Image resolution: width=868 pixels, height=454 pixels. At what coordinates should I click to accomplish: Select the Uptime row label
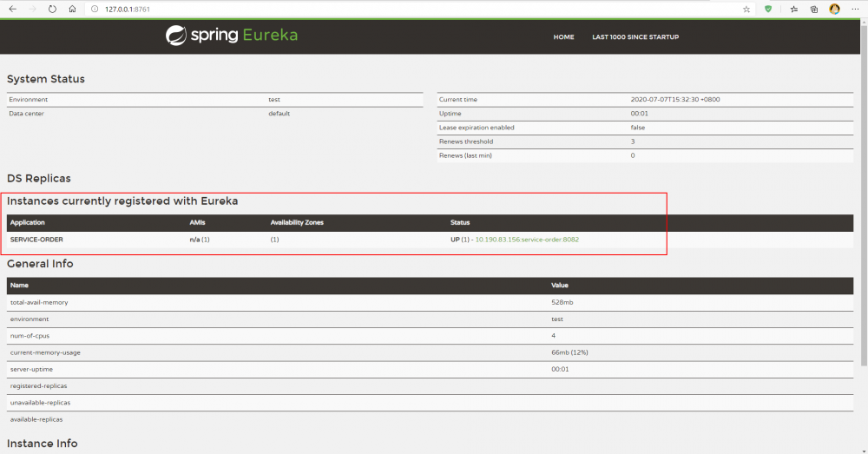click(x=450, y=114)
